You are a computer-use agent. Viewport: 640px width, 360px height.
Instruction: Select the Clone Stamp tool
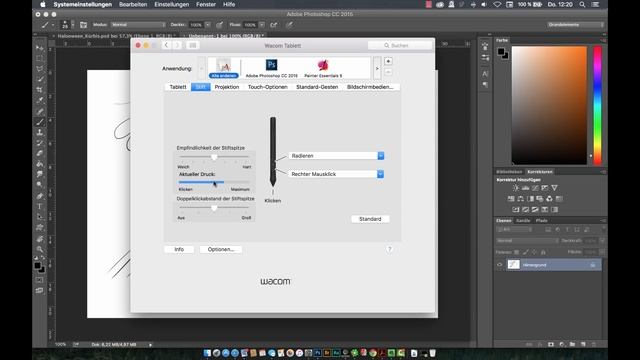click(x=40, y=132)
